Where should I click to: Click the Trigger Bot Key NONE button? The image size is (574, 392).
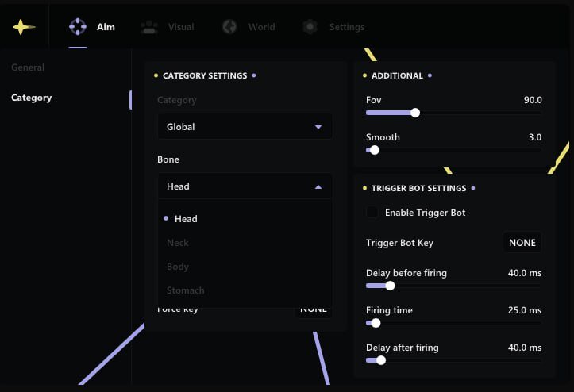coord(522,243)
